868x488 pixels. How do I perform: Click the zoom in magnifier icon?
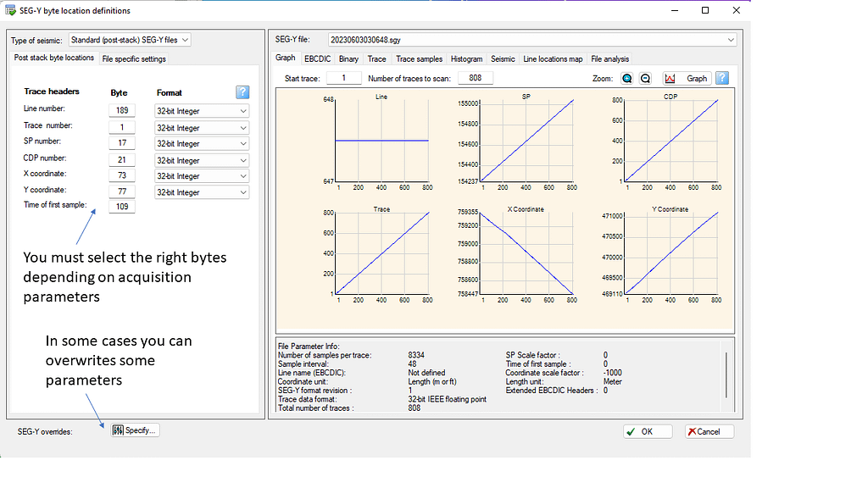coord(627,78)
